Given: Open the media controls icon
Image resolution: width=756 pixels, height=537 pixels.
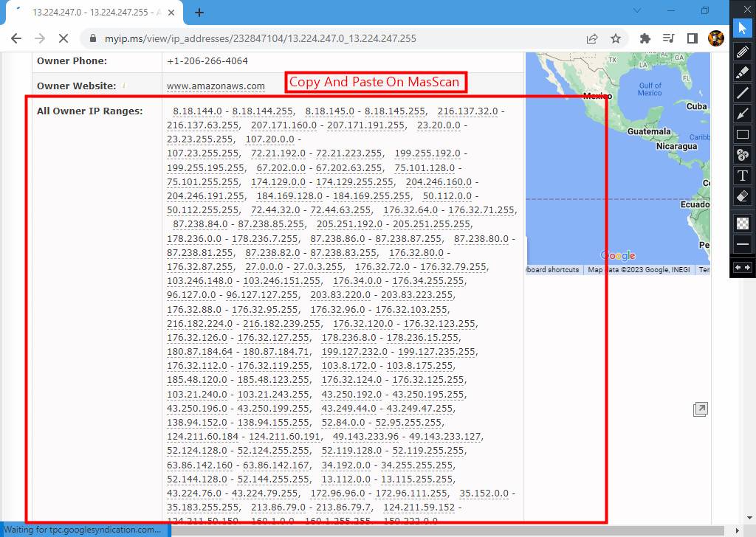Looking at the screenshot, I should pos(668,38).
